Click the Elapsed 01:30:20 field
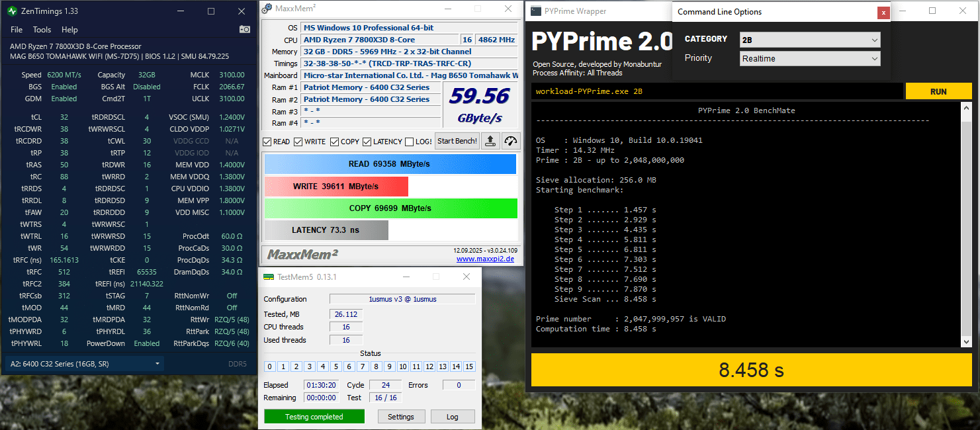The height and width of the screenshot is (430, 980). click(x=322, y=385)
